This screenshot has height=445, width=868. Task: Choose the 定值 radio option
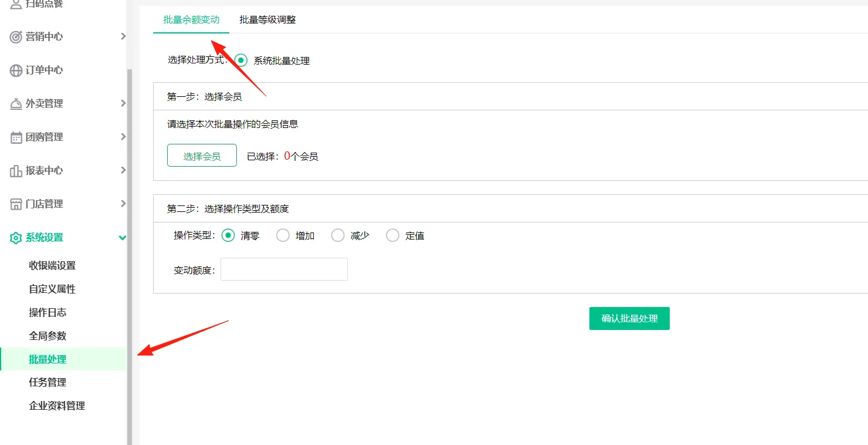tap(392, 235)
